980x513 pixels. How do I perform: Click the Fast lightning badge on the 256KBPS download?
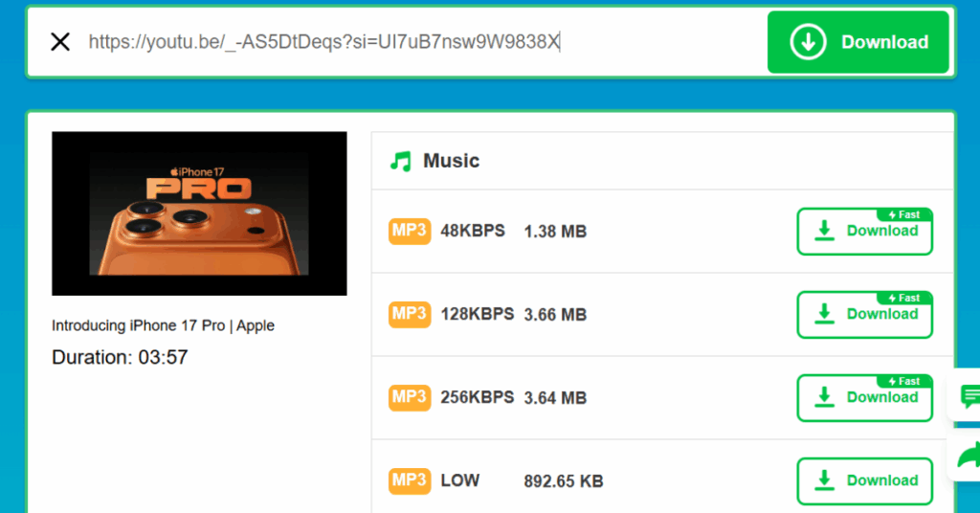(904, 381)
